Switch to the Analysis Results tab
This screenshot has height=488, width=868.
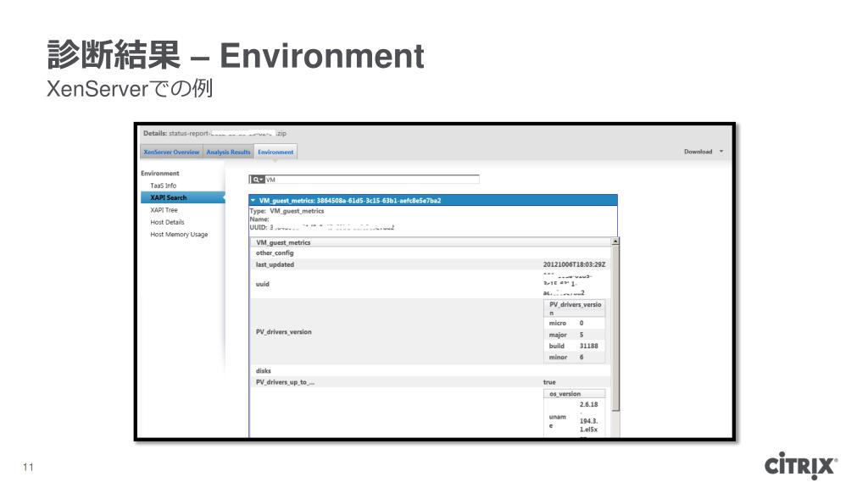228,152
